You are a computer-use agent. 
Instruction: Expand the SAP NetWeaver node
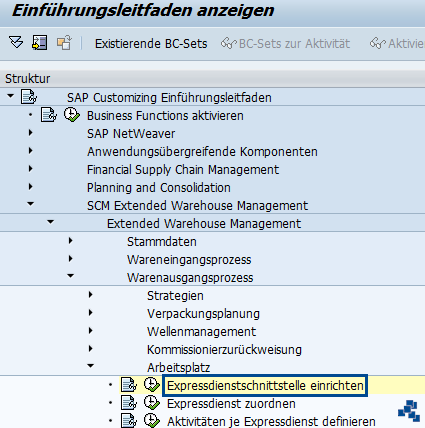[31, 133]
